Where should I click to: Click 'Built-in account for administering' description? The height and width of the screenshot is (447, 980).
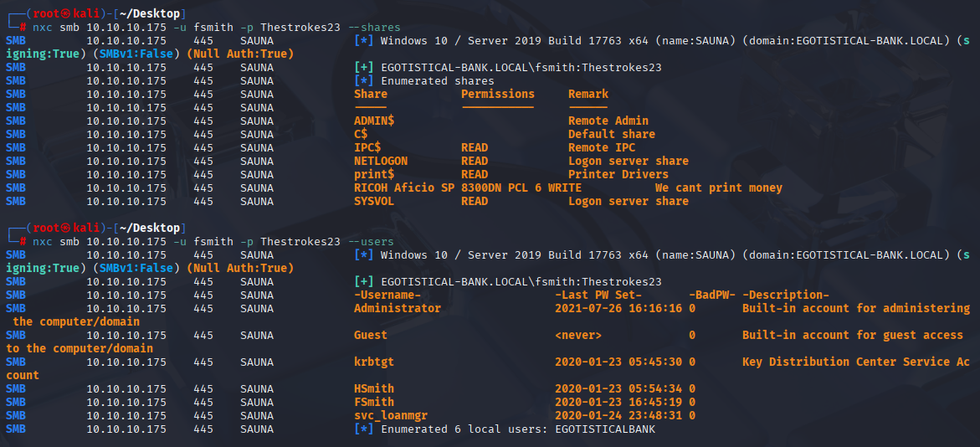855,308
